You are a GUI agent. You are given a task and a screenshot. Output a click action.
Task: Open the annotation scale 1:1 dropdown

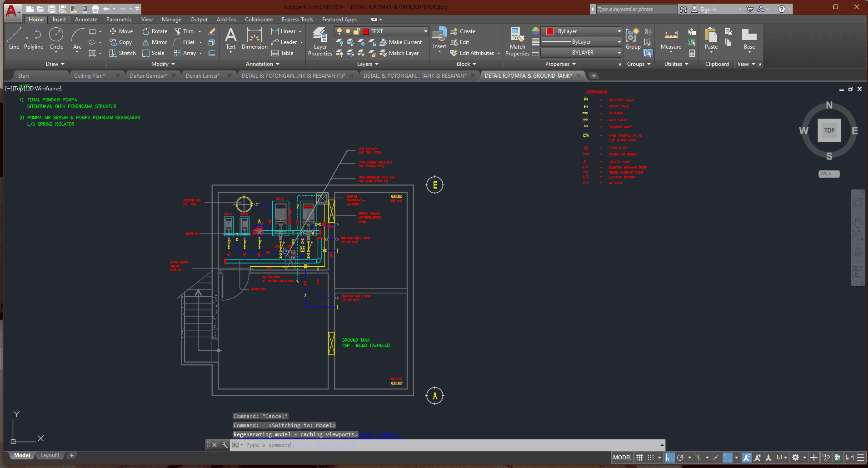click(782, 458)
